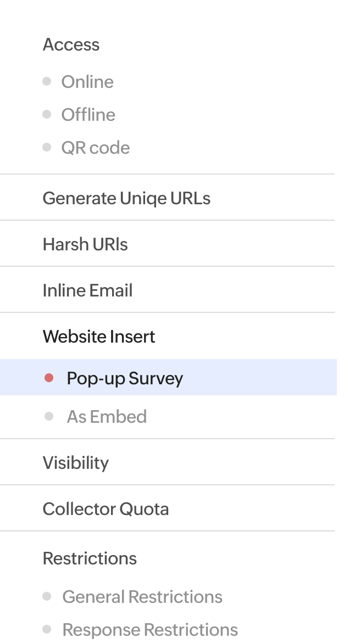Click the bullet dot beside As Embed
Screen dimensions: 349x644
(x=49, y=417)
